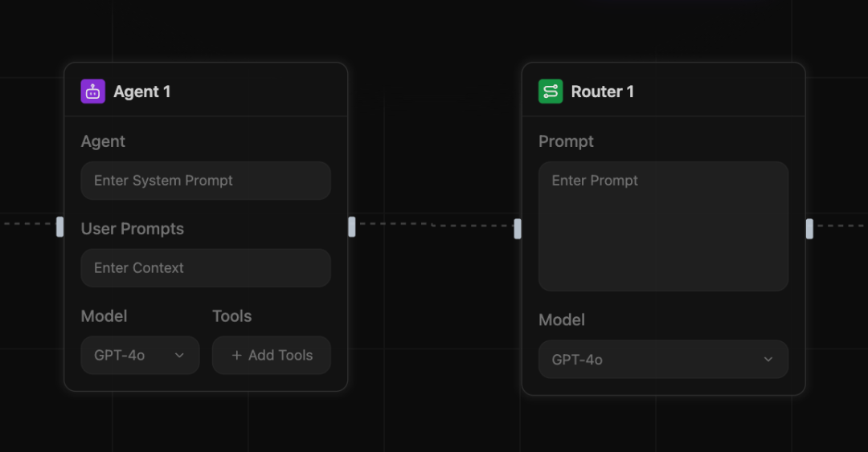Focus Router 1's Enter Prompt text area

663,226
